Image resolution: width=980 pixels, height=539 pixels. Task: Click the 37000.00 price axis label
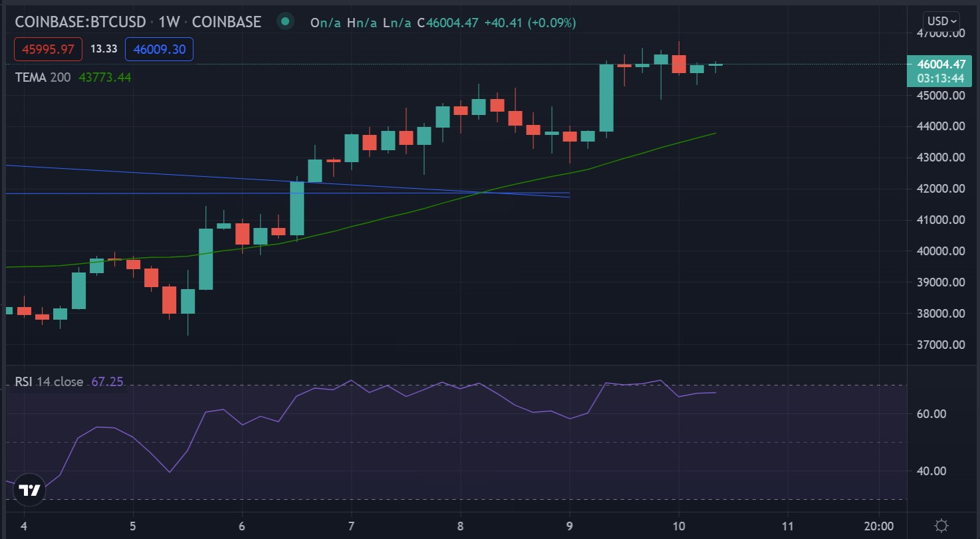coord(941,345)
